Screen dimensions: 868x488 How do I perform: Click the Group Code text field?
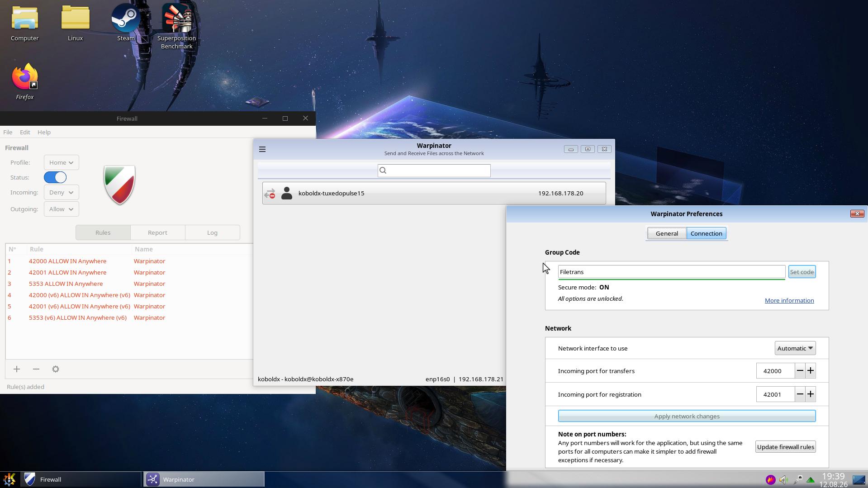coord(671,272)
